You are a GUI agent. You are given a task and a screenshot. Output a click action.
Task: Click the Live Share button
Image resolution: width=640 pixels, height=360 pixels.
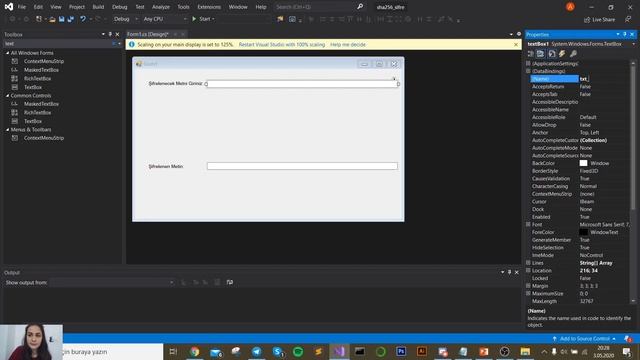[x=599, y=20]
